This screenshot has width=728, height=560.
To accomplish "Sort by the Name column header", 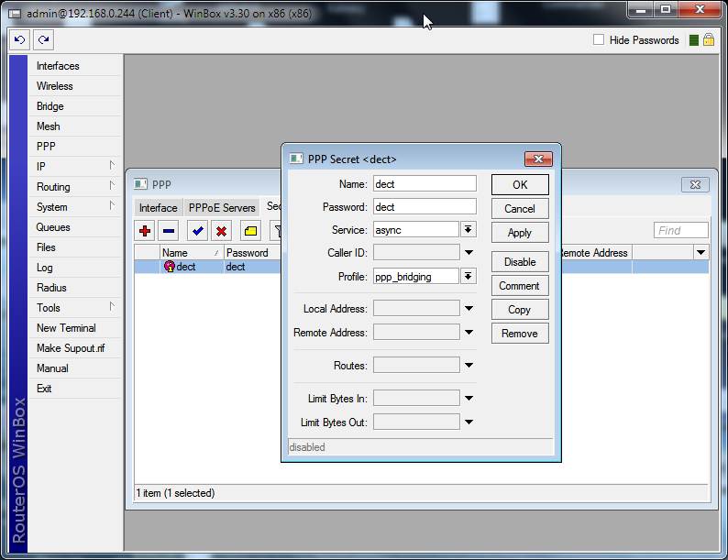I will pos(191,253).
